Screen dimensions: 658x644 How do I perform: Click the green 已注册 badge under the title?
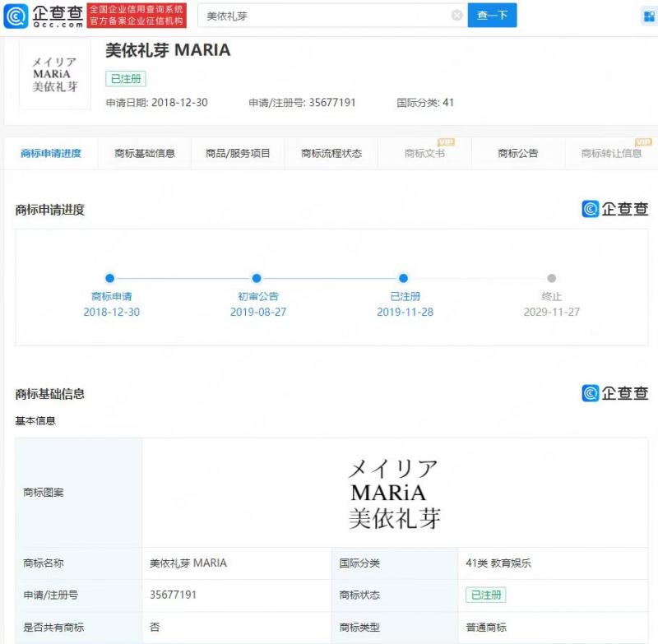tap(126, 79)
